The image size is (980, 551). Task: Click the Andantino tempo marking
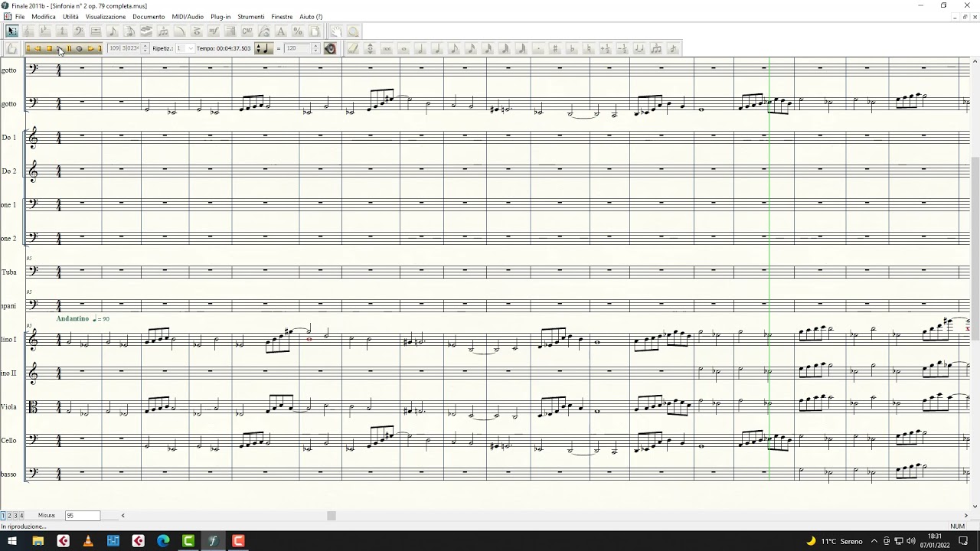coord(73,318)
